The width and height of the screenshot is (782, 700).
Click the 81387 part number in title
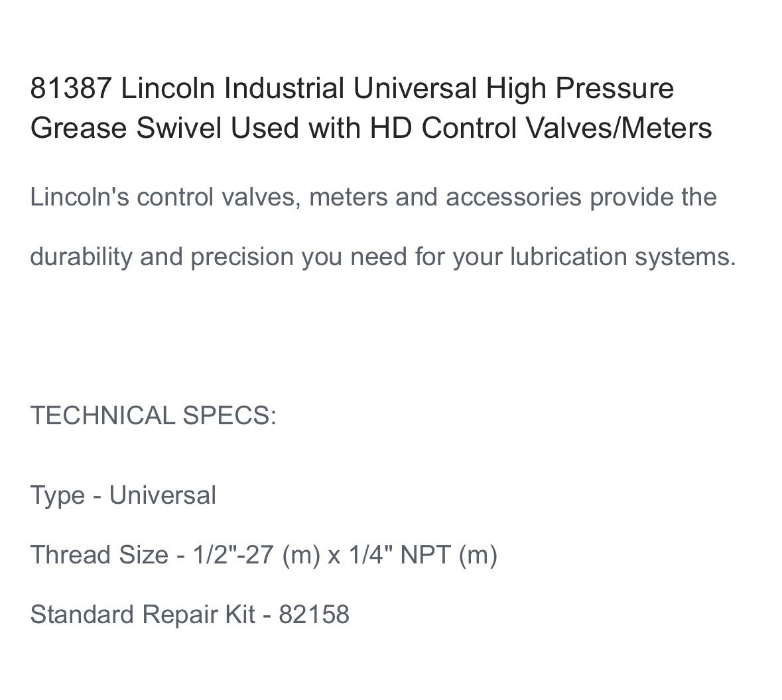click(x=70, y=88)
